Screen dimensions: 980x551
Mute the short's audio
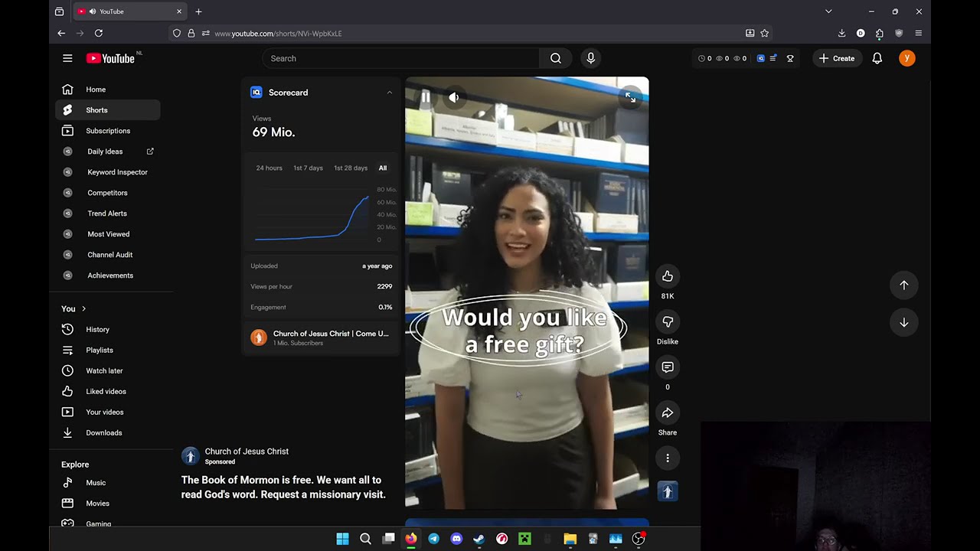pos(454,97)
